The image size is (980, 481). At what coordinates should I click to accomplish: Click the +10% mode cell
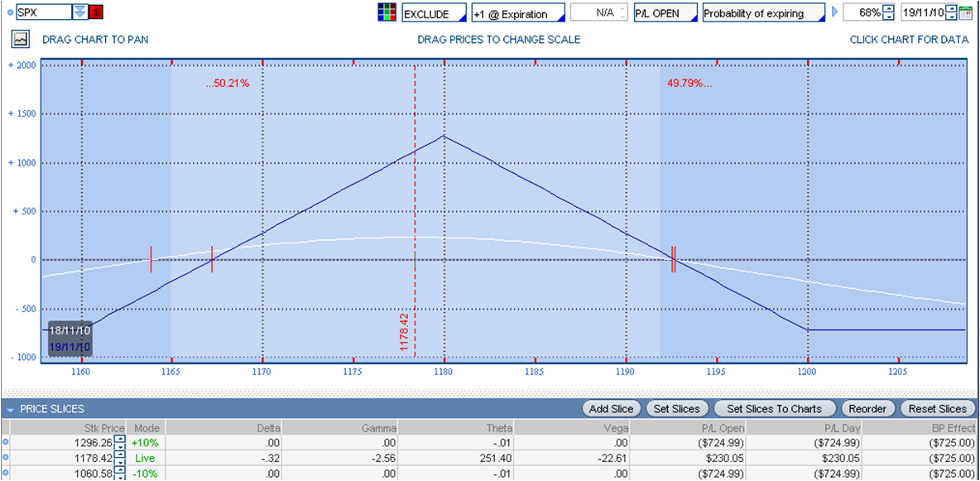tap(145, 443)
